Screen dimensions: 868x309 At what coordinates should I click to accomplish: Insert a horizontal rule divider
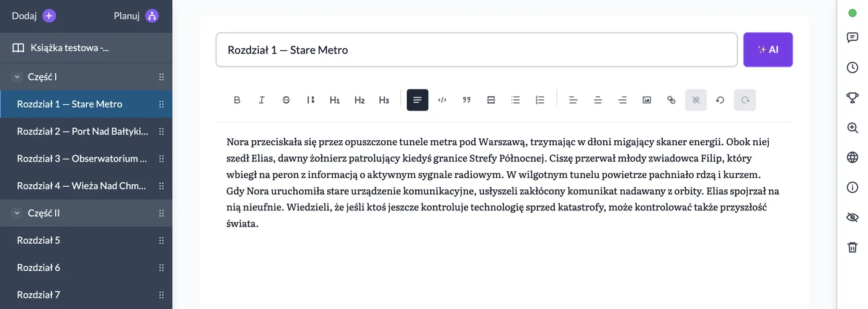click(x=491, y=100)
